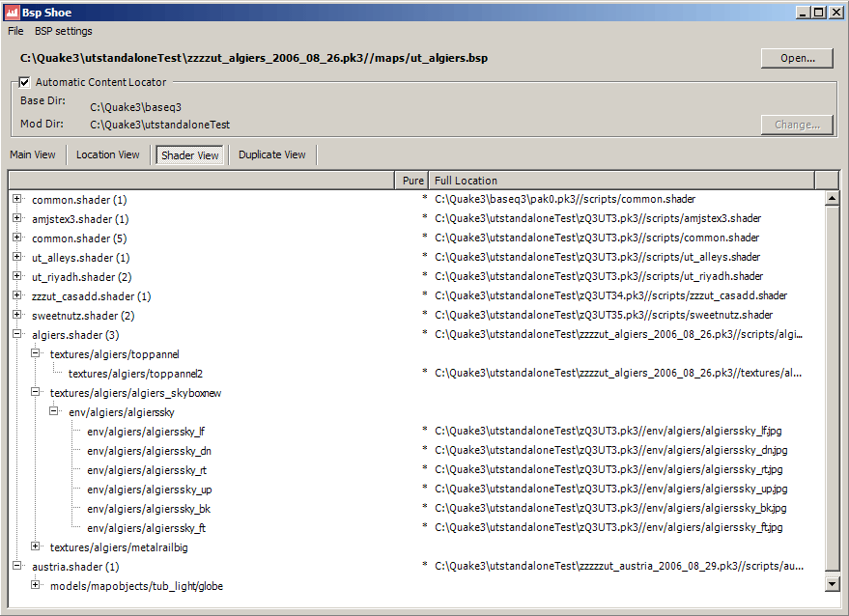Screen dimensions: 849x616
Task: Collapse the env/algiers/algierssky branch
Action: pos(54,411)
